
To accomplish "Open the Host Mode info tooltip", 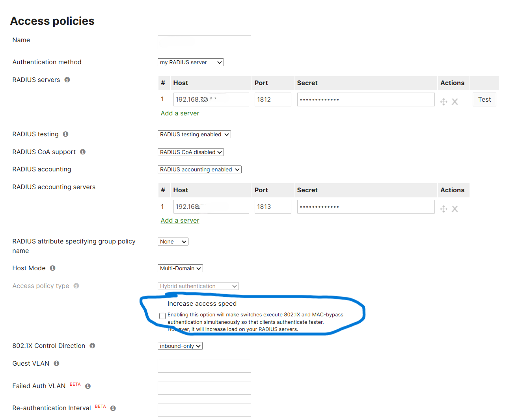I will (52, 268).
